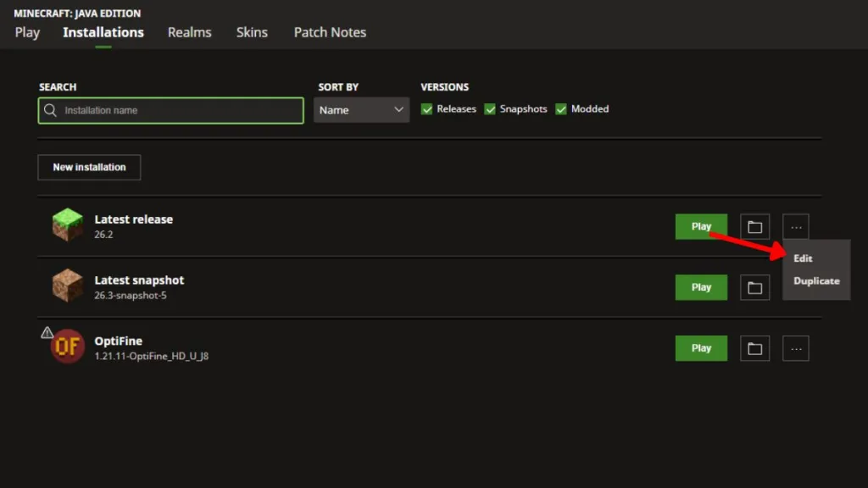Viewport: 868px width, 488px height.
Task: Select the Installations tab
Action: pyautogui.click(x=103, y=32)
